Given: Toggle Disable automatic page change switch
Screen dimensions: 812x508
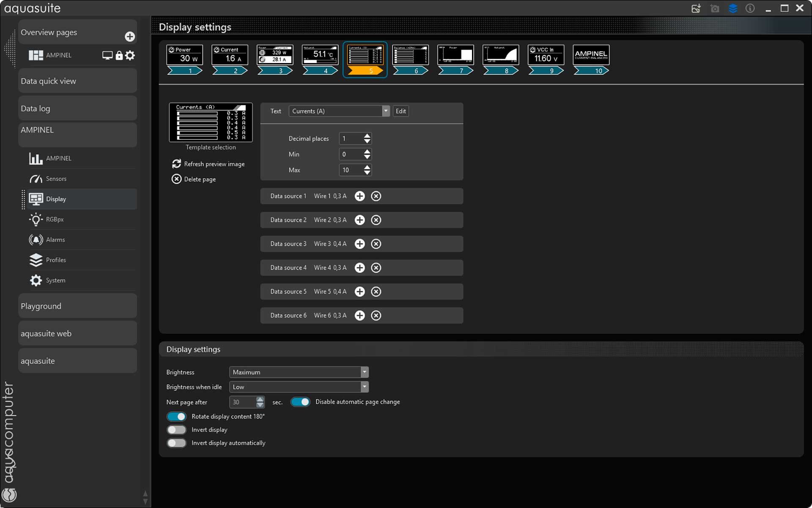Looking at the screenshot, I should click(300, 402).
